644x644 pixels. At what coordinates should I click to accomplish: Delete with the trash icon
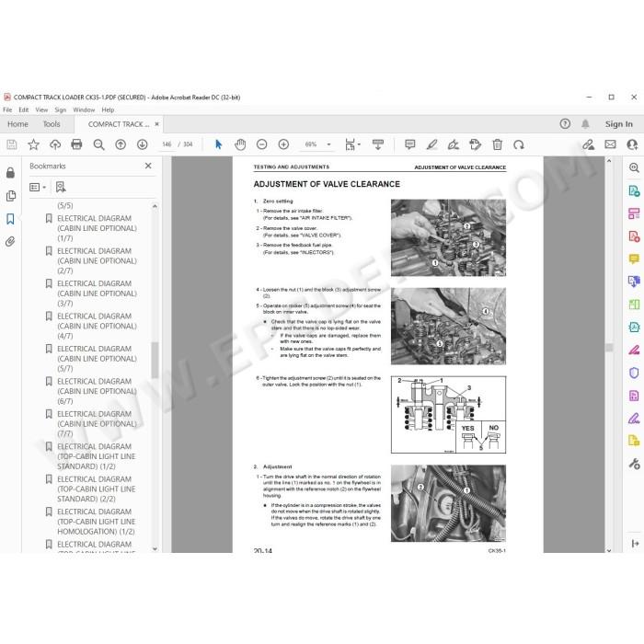coord(498,144)
